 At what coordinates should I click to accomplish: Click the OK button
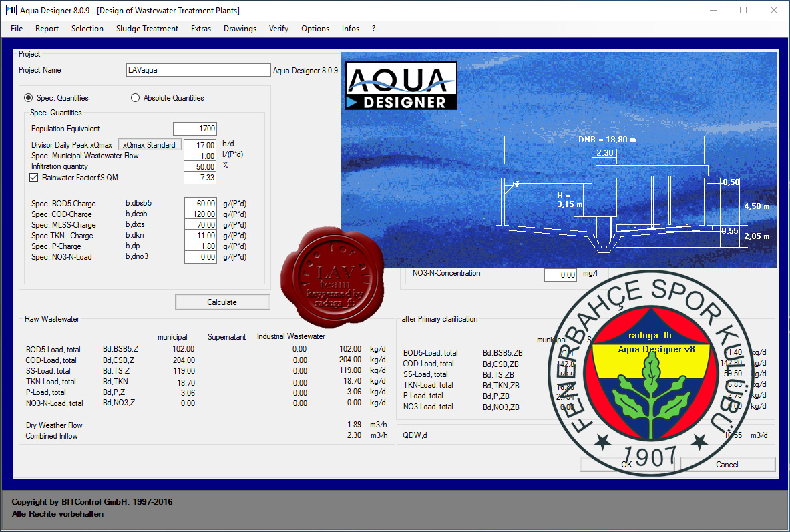click(x=626, y=465)
